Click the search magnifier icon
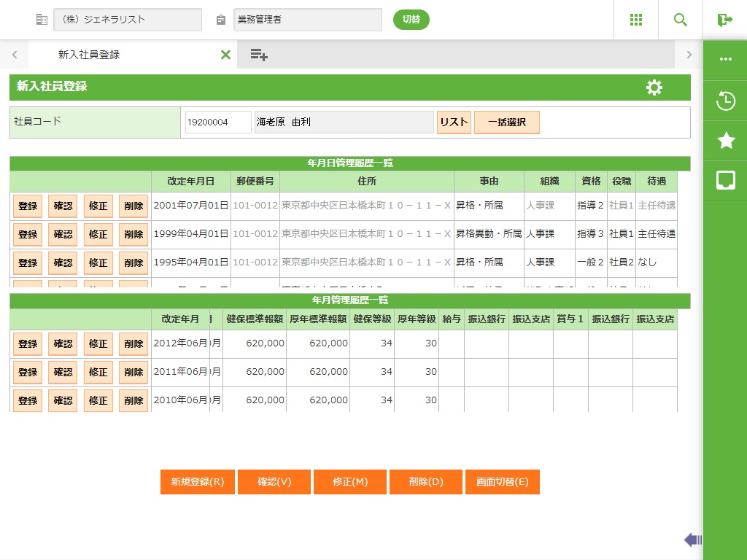 (681, 20)
